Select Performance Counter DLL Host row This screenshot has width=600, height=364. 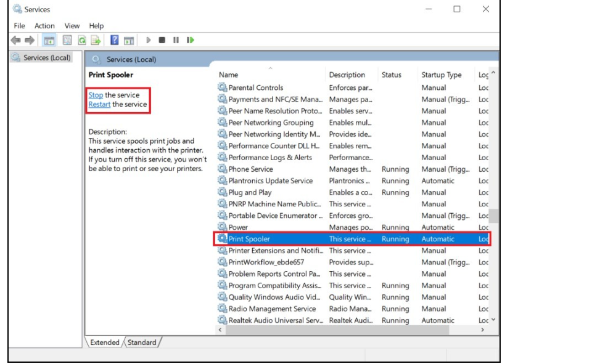(x=353, y=146)
